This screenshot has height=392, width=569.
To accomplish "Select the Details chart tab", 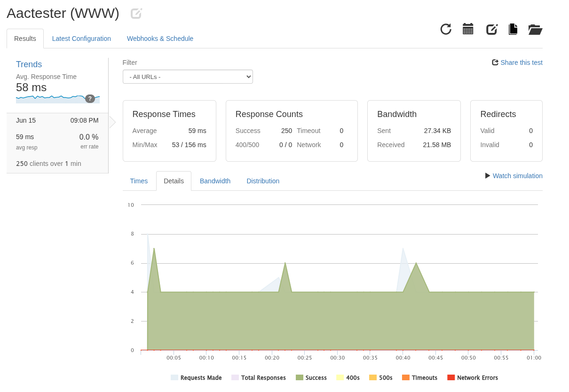I will point(174,181).
